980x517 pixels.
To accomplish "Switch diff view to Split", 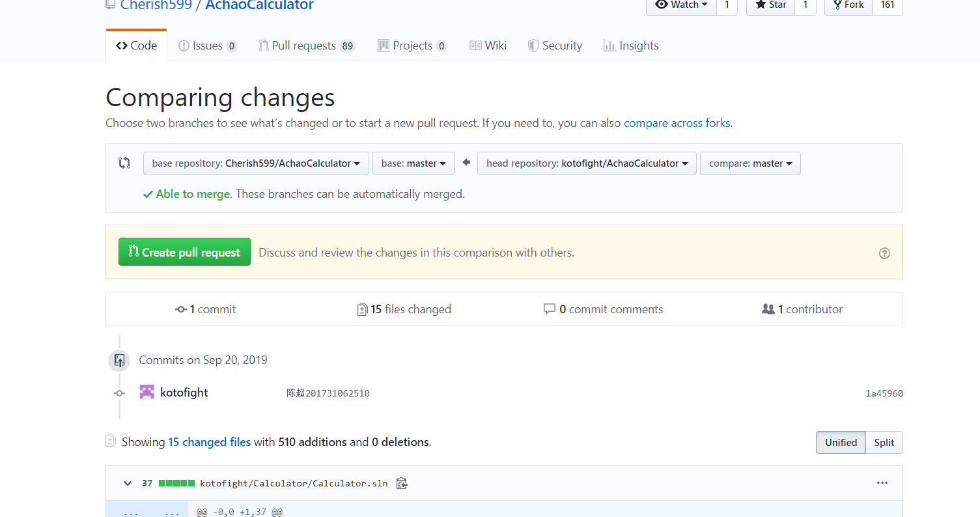I will 884,443.
